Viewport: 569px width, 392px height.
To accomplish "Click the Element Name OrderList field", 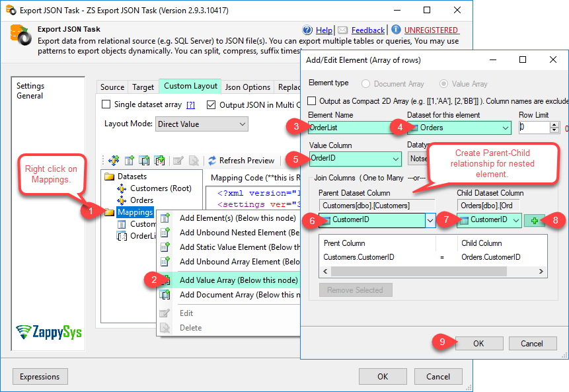I will coord(350,128).
